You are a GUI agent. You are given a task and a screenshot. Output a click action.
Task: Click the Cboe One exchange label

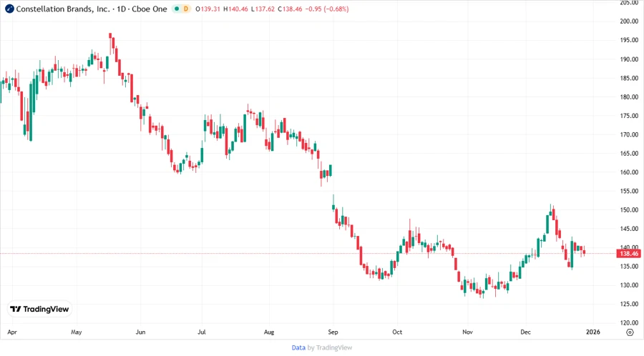click(150, 9)
